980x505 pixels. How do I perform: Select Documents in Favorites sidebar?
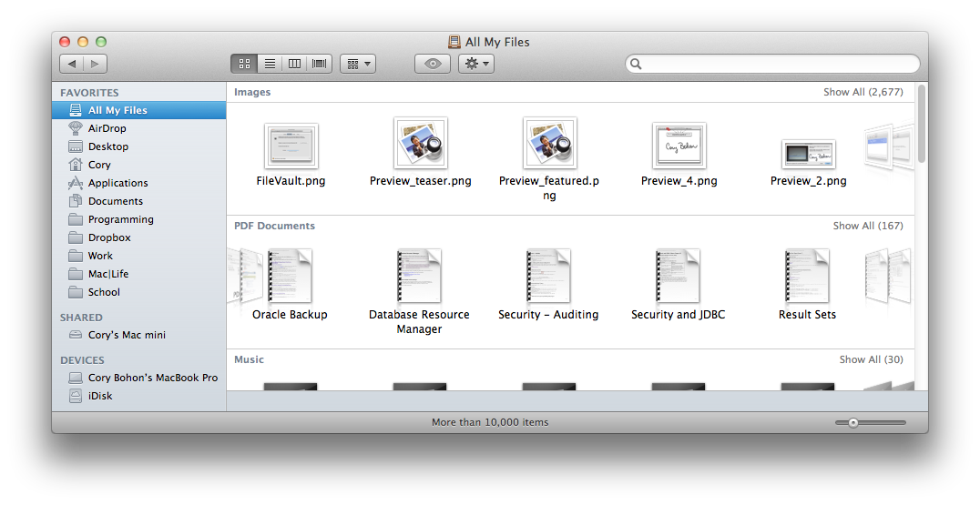[x=115, y=201]
